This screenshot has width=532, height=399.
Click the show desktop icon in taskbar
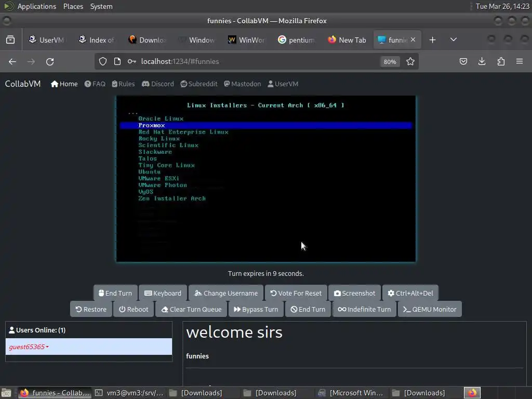click(6, 393)
